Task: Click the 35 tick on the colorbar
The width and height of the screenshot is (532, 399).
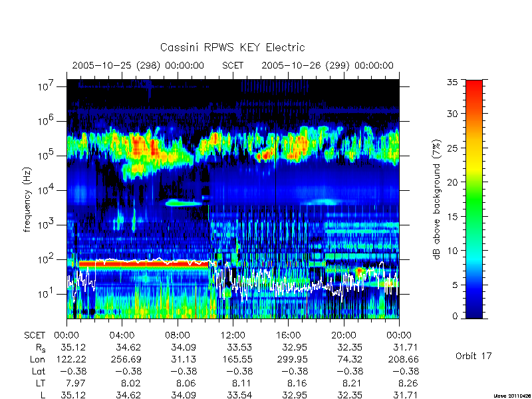Action: 453,82
